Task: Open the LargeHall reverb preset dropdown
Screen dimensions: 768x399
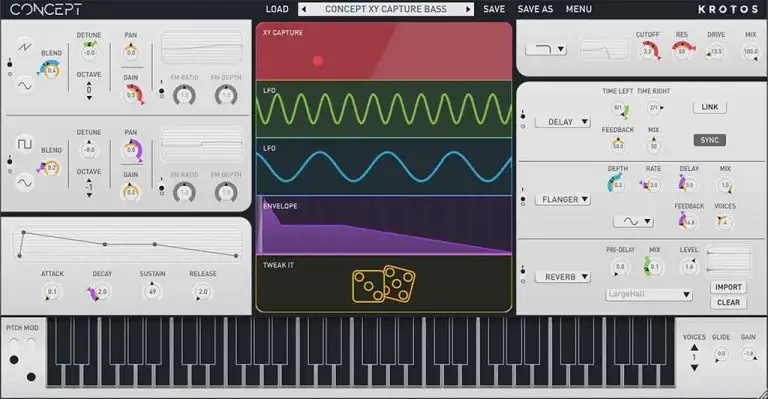Action: click(x=648, y=294)
